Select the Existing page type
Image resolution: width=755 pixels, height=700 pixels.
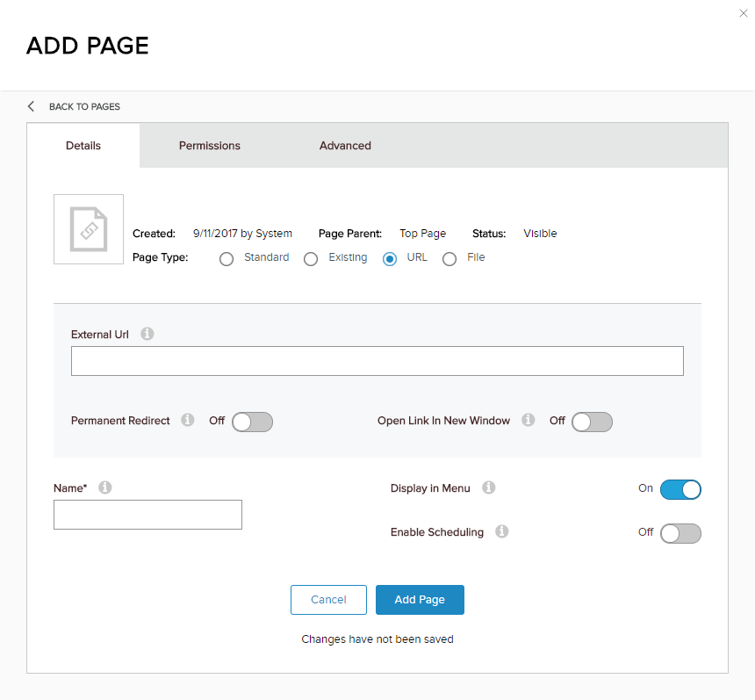point(311,259)
